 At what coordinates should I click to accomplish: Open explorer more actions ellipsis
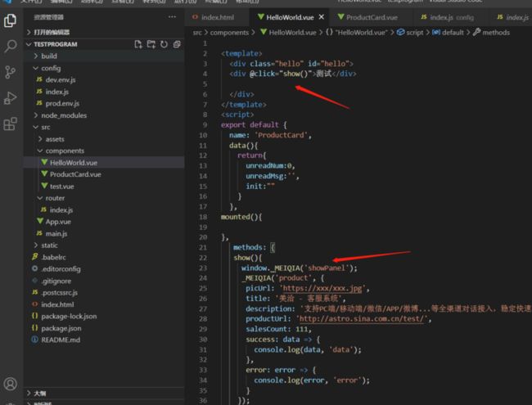(172, 17)
